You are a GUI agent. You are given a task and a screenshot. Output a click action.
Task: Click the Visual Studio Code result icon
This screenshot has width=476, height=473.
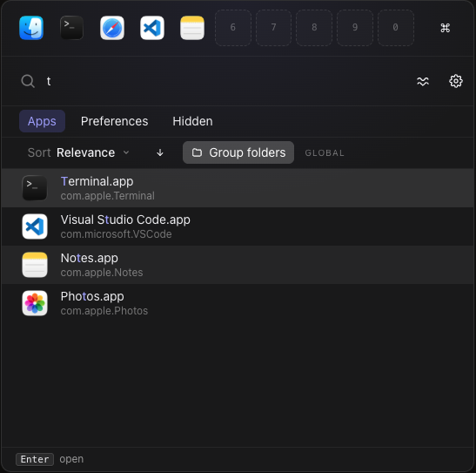pos(35,226)
